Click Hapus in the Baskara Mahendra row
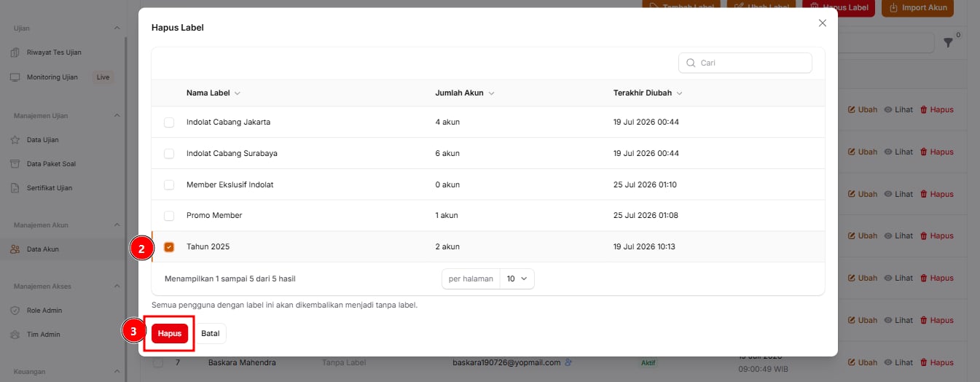980x382 pixels. tap(936, 362)
